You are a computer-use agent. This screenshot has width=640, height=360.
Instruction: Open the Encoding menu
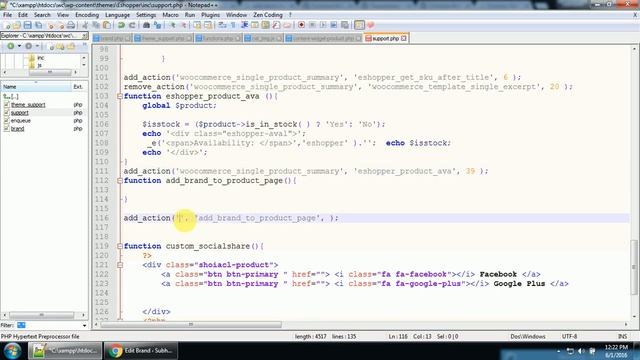pos(87,15)
